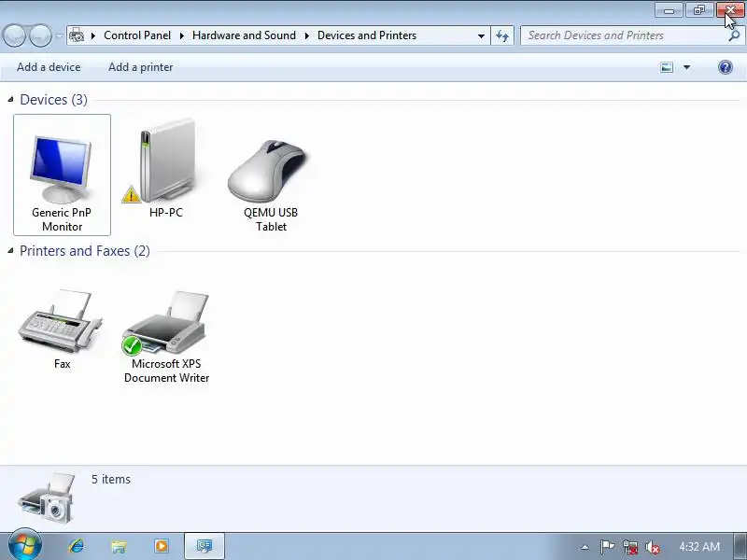This screenshot has width=747, height=560.
Task: Click the Devices and Printers address bar icon
Action: click(x=77, y=35)
